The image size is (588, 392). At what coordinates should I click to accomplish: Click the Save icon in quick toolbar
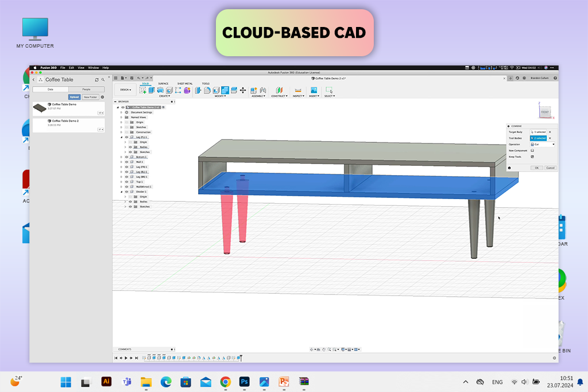point(131,78)
